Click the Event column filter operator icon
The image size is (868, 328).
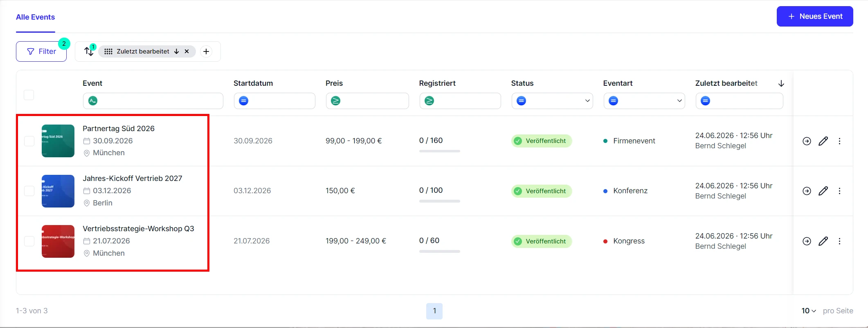pyautogui.click(x=93, y=101)
